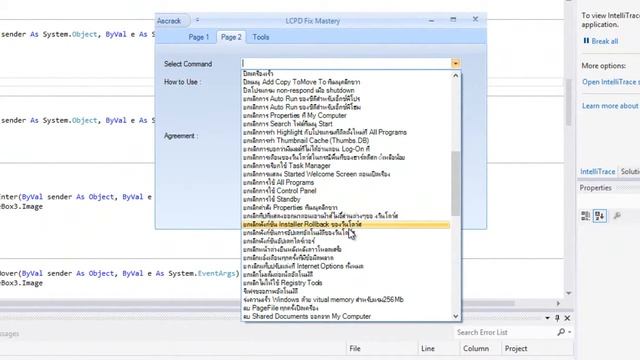
Task: Open the small arrow menu beside Aacrack
Action: (198, 20)
